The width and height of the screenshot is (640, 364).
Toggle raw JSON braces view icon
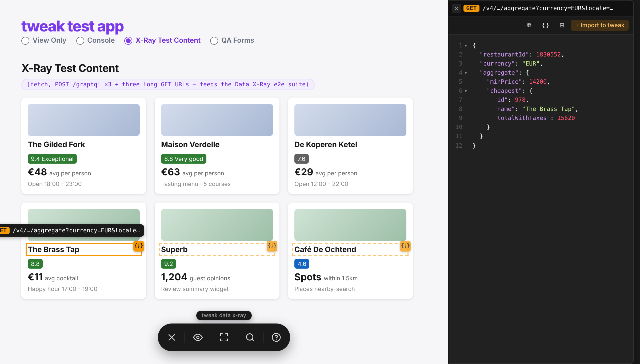pos(546,25)
